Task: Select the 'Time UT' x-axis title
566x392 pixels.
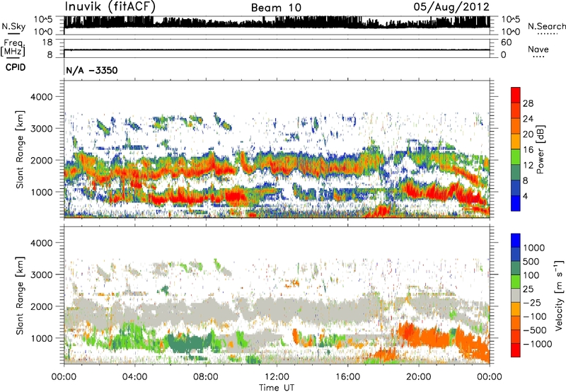Action: [x=277, y=388]
